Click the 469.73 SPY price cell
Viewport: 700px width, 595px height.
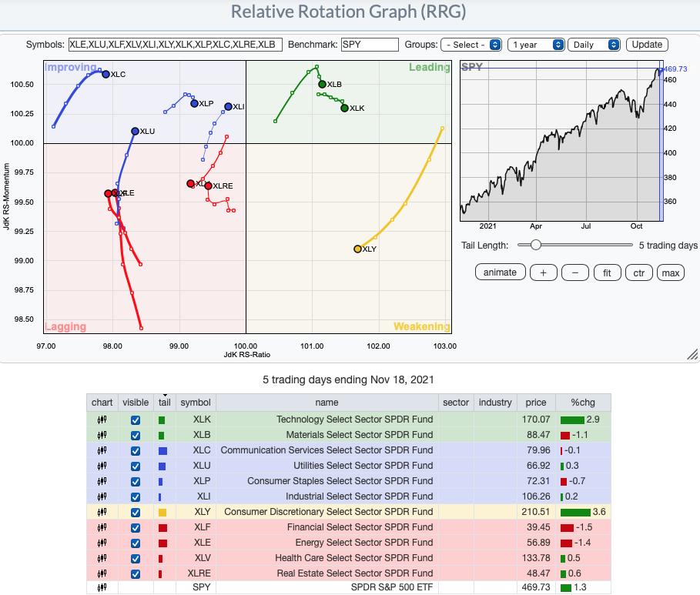point(536,587)
